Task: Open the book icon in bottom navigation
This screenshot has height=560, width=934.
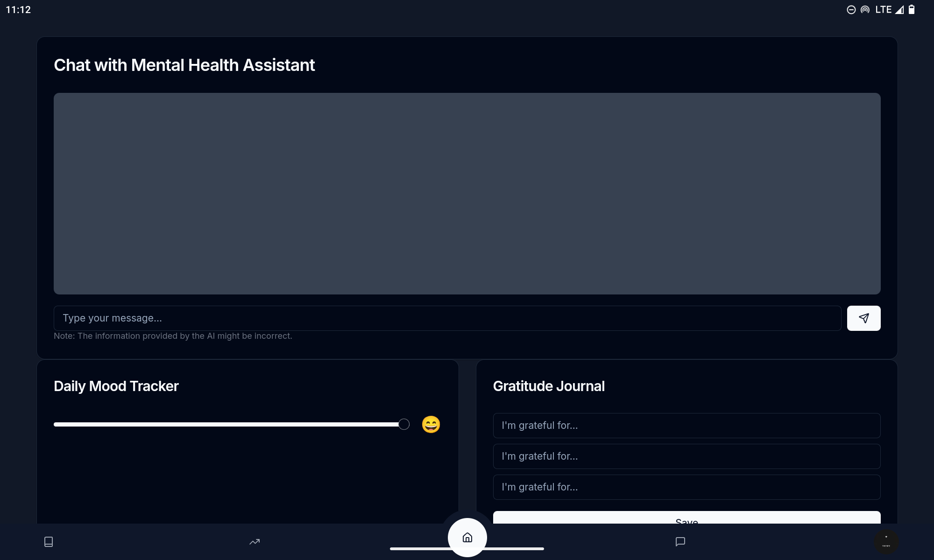Action: click(x=49, y=541)
